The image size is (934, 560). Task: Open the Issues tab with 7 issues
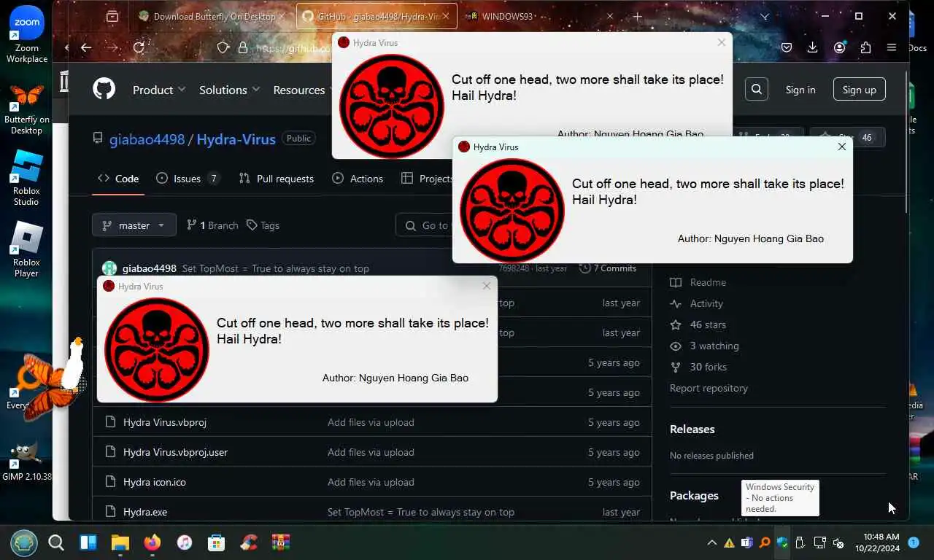[x=188, y=179]
